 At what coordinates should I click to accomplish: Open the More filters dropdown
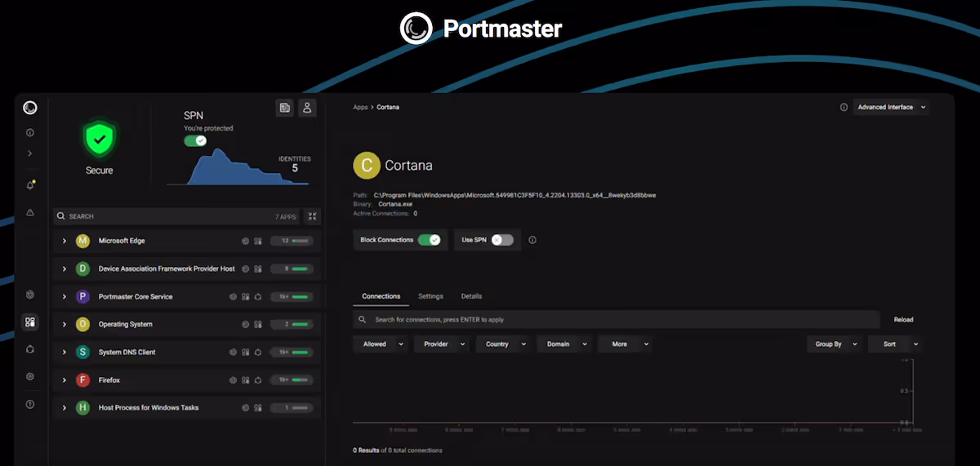pyautogui.click(x=625, y=344)
